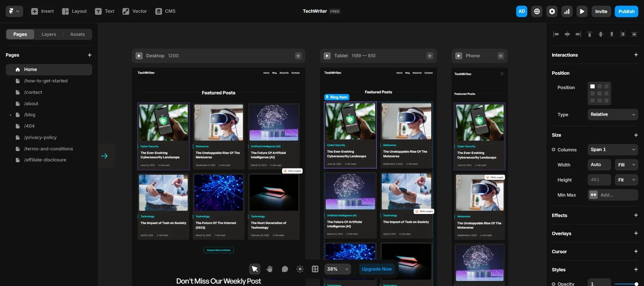The image size is (644, 286).
Task: Add a Size property with plus
Action: pyautogui.click(x=636, y=135)
